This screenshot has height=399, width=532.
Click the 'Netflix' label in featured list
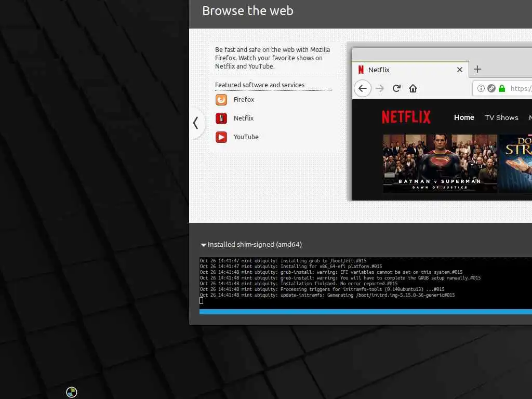click(x=244, y=118)
